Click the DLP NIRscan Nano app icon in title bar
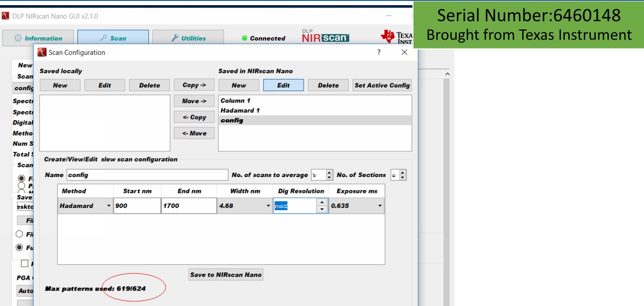 click(x=6, y=16)
